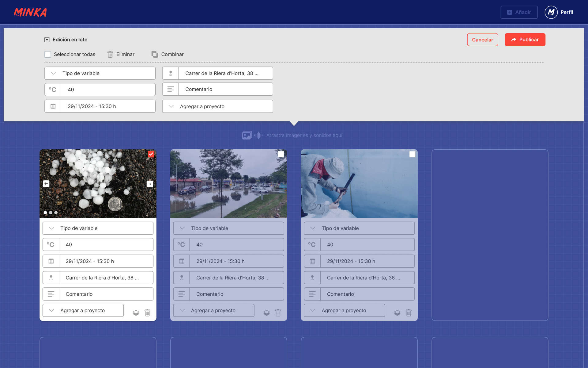Delete the flood card with trash icon
The width and height of the screenshot is (588, 368).
278,313
